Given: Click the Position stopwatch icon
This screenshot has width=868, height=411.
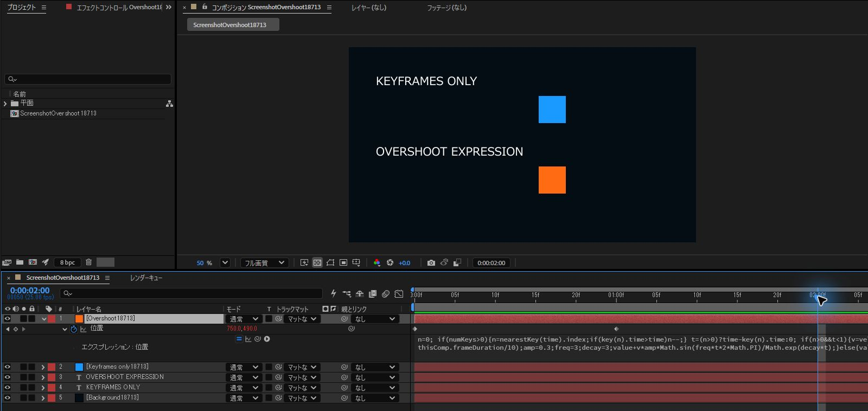Looking at the screenshot, I should pyautogui.click(x=74, y=329).
